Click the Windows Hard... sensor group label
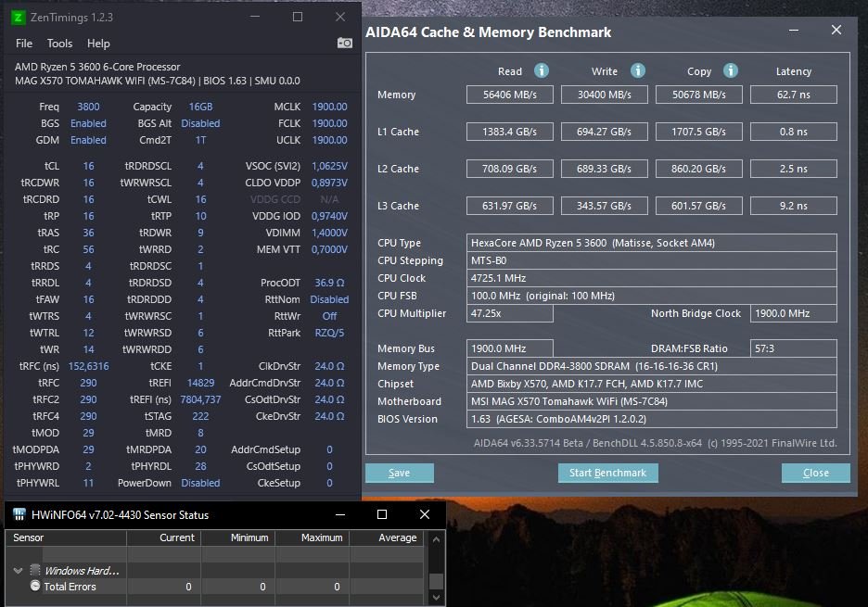868x607 pixels. point(82,571)
